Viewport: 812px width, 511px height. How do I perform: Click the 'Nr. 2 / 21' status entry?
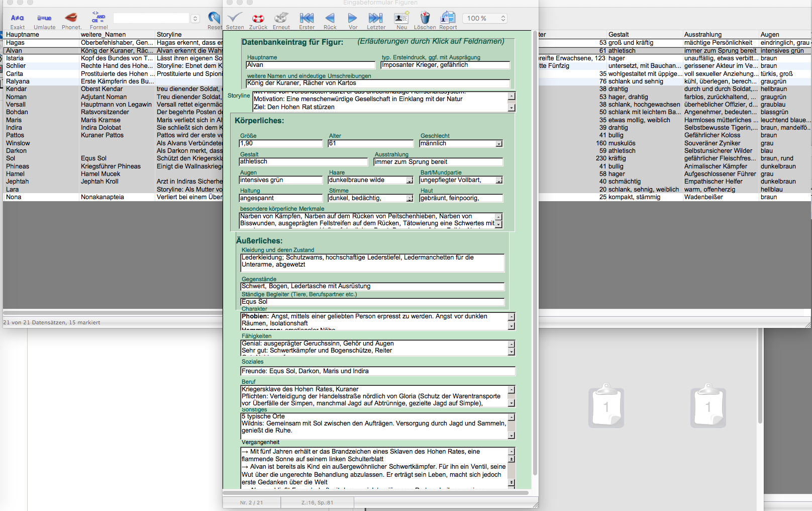coord(251,502)
